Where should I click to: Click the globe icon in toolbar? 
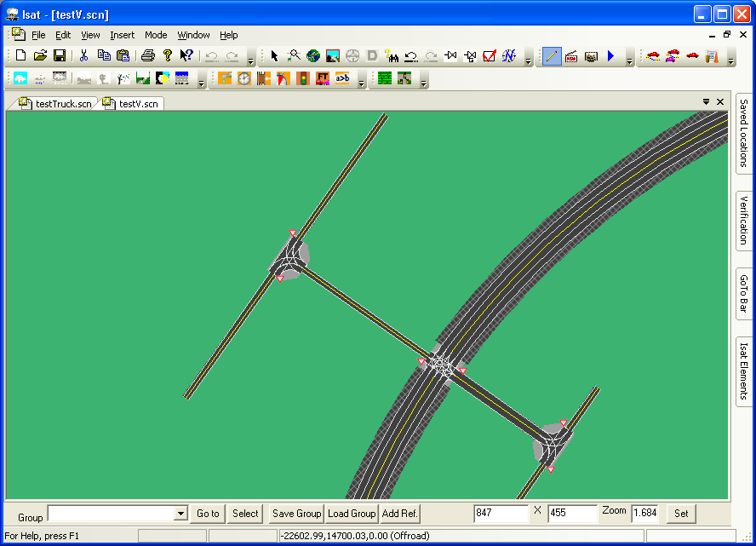313,56
